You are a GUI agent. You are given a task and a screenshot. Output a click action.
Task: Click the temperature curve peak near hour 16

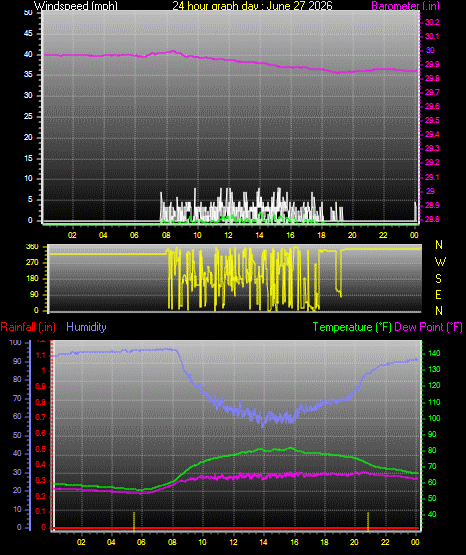(290, 448)
